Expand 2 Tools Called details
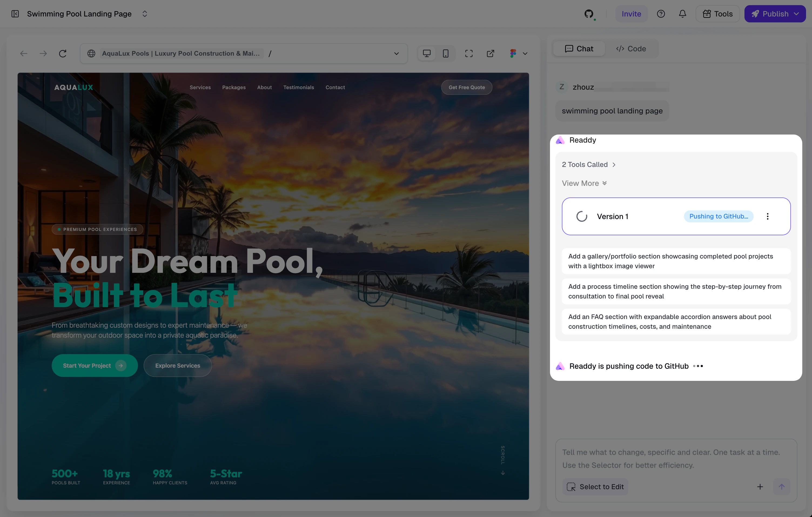This screenshot has width=812, height=517. [x=588, y=164]
